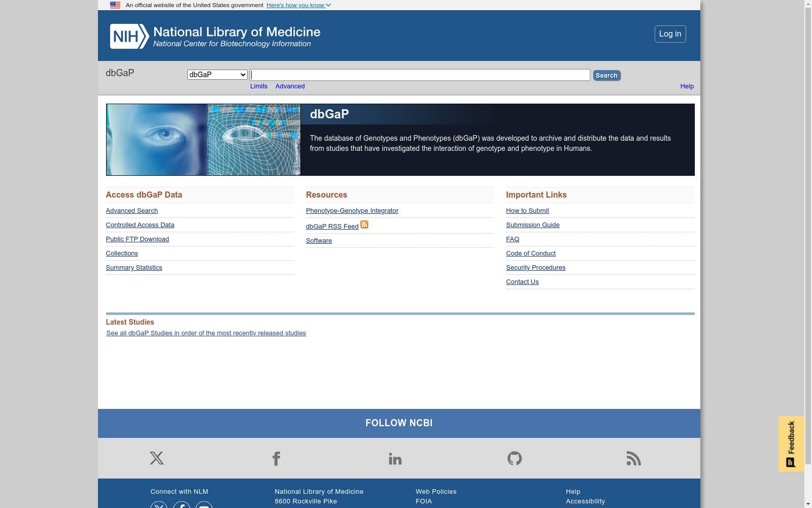The width and height of the screenshot is (812, 508).
Task: Click the Help link in the footer
Action: (x=573, y=492)
